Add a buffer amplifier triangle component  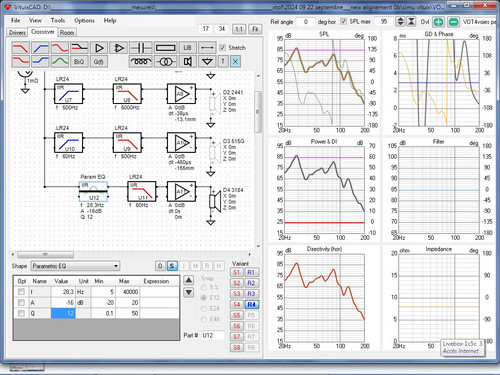(99, 48)
